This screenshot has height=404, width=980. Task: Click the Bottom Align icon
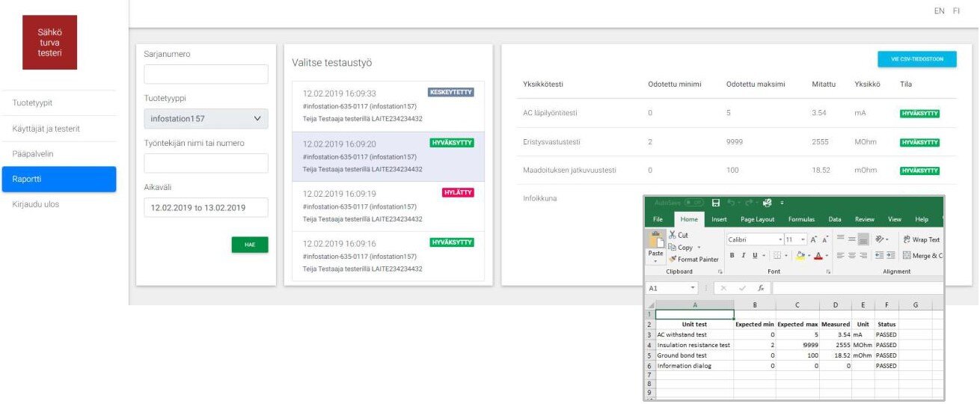pos(863,239)
